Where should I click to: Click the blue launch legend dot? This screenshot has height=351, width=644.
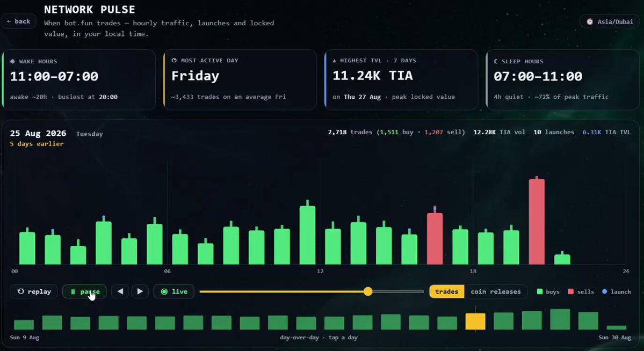605,291
